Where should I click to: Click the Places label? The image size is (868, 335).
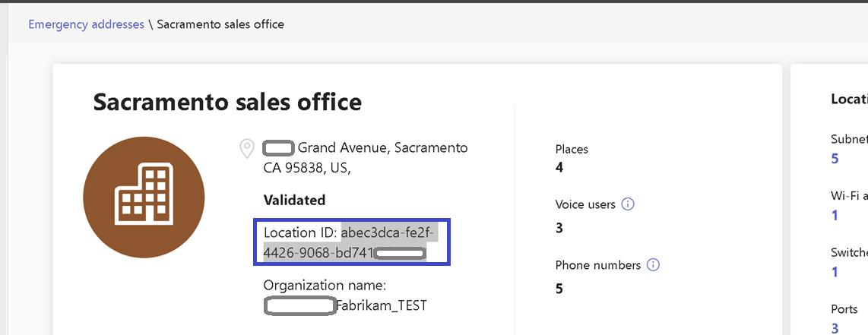pos(572,149)
